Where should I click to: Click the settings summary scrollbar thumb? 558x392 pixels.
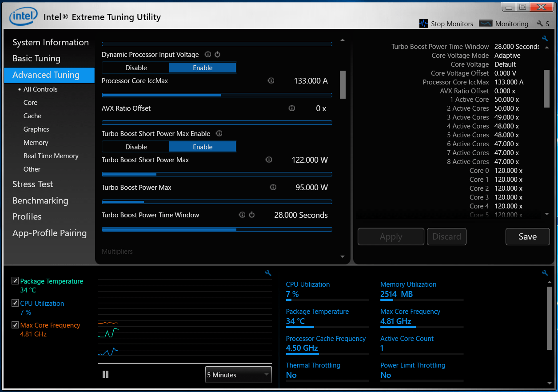(547, 88)
